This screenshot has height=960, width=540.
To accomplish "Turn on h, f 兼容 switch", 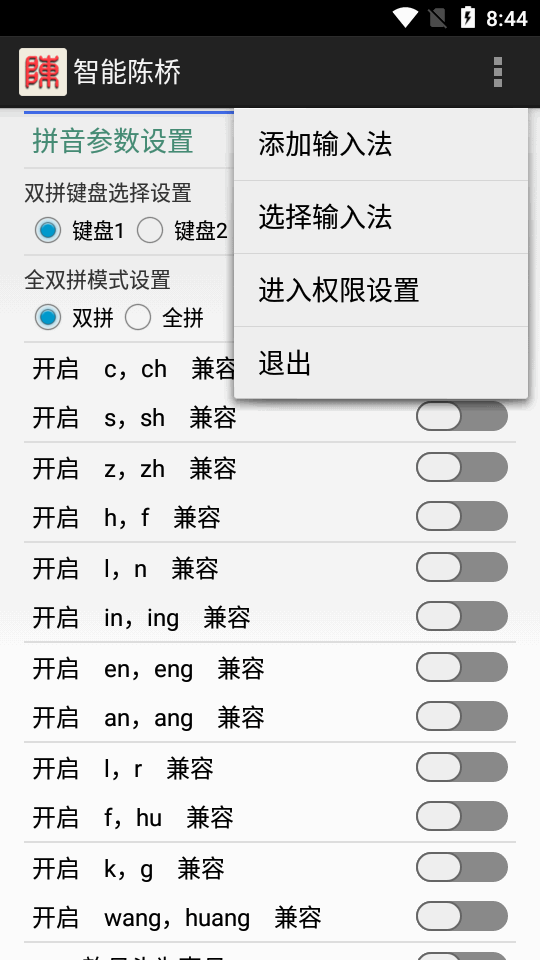I will pyautogui.click(x=462, y=517).
